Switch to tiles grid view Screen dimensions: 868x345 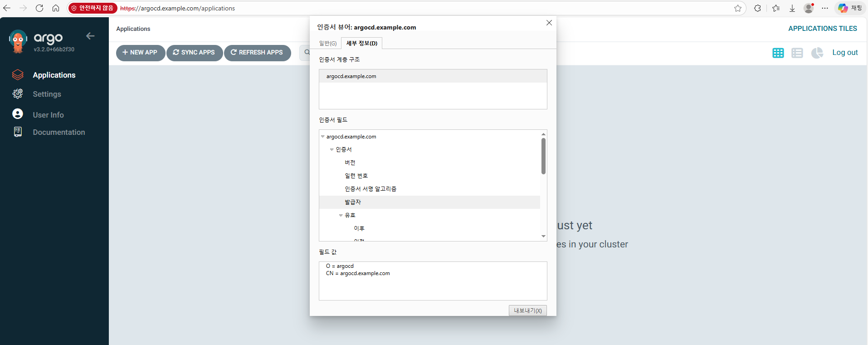tap(778, 53)
